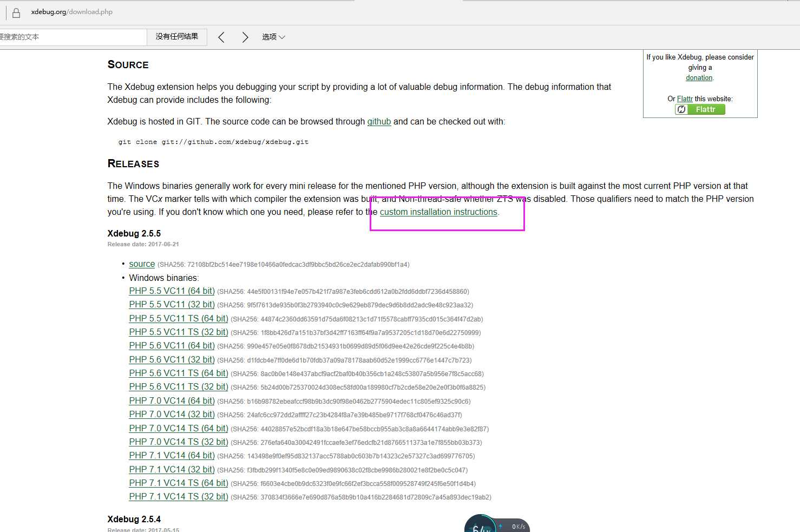The width and height of the screenshot is (800, 532).
Task: Download PHP 5.5 VC11 (32 bit)
Action: pyautogui.click(x=172, y=304)
